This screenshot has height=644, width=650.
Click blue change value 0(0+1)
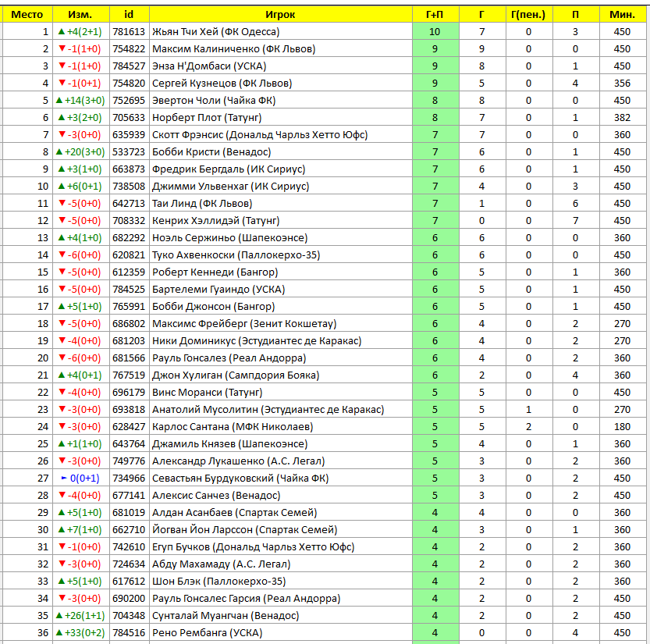pos(81,479)
